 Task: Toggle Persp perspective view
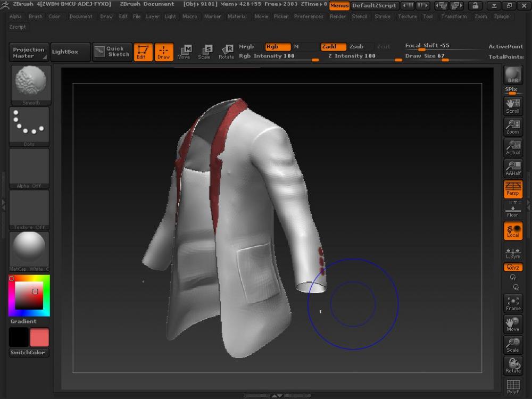(x=513, y=189)
